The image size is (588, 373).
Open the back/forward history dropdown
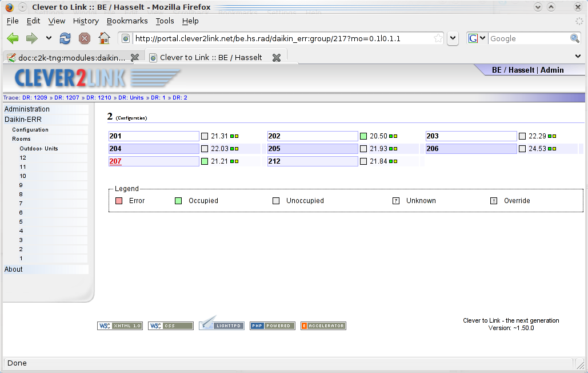[x=49, y=38]
